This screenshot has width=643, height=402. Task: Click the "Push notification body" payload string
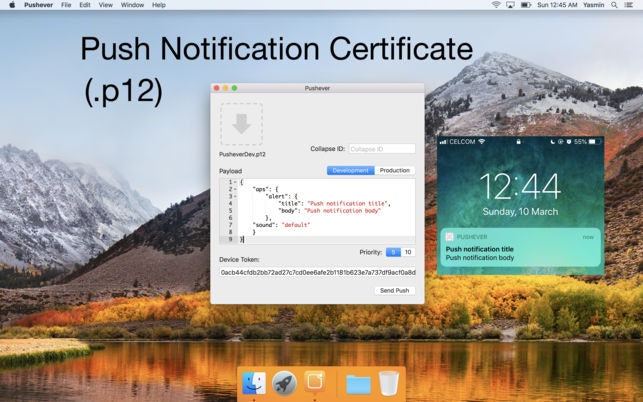[x=344, y=210]
